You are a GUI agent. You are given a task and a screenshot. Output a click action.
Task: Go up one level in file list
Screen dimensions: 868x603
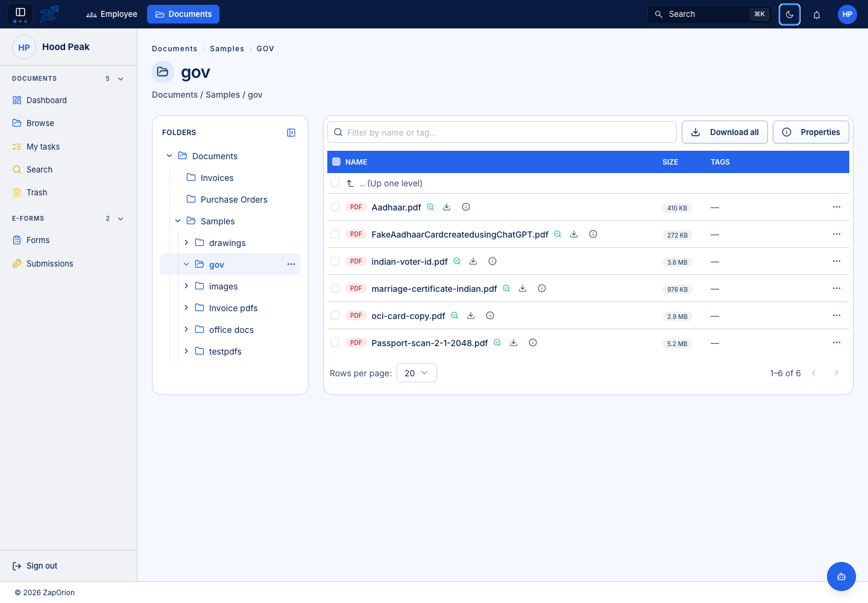pos(385,183)
